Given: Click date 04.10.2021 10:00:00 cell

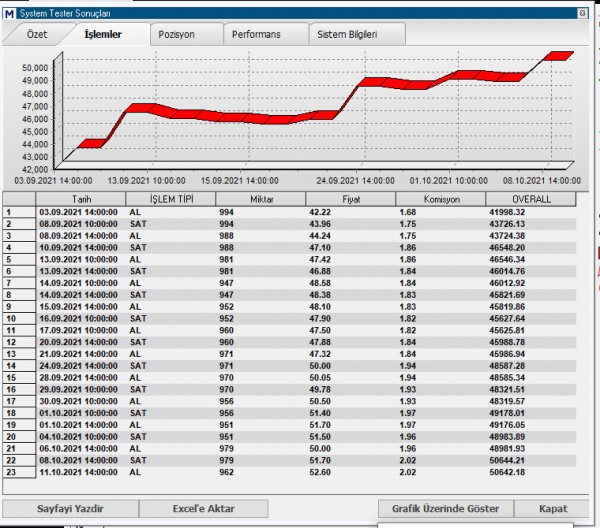Looking at the screenshot, I should (78, 437).
